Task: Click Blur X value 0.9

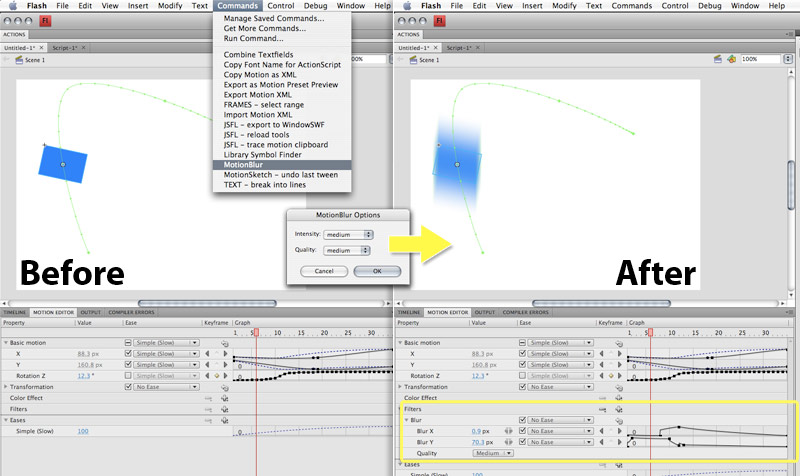Action: pos(476,432)
